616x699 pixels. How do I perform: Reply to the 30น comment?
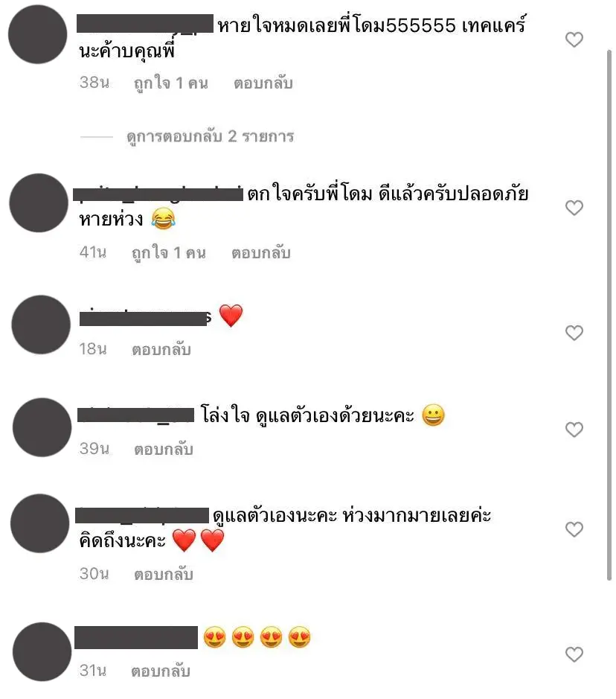tap(164, 574)
